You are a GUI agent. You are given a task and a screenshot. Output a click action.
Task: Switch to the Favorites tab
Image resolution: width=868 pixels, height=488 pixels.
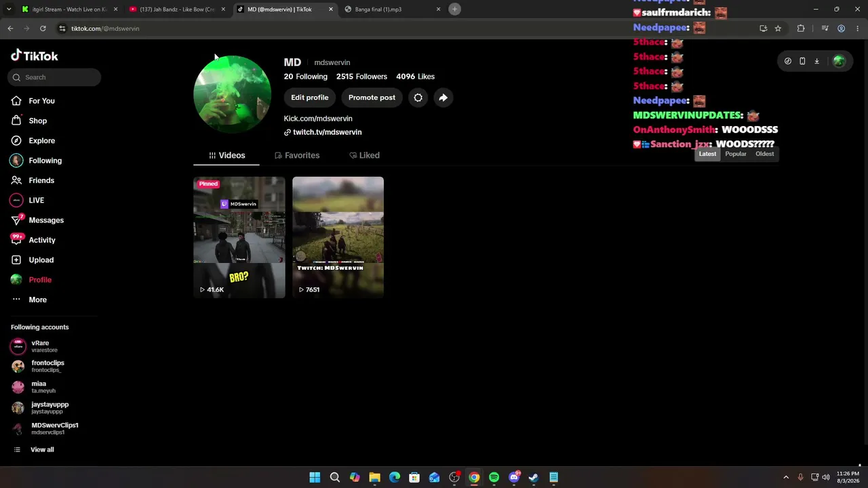(297, 155)
